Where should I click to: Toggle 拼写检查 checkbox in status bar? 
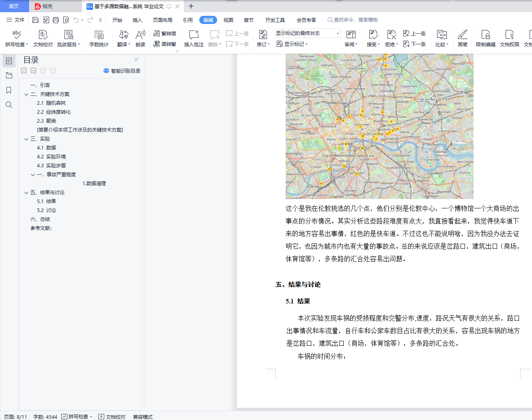click(65, 417)
